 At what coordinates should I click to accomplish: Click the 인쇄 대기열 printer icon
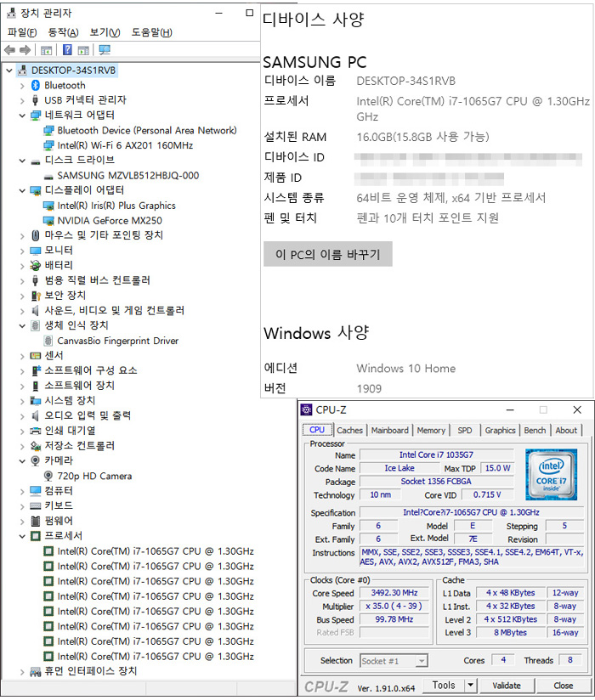[x=36, y=431]
